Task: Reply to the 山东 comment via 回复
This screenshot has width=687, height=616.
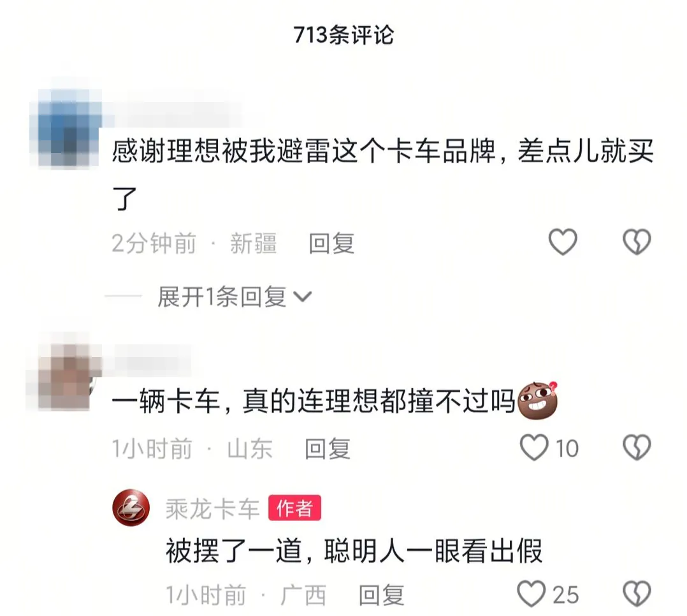Action: point(328,448)
